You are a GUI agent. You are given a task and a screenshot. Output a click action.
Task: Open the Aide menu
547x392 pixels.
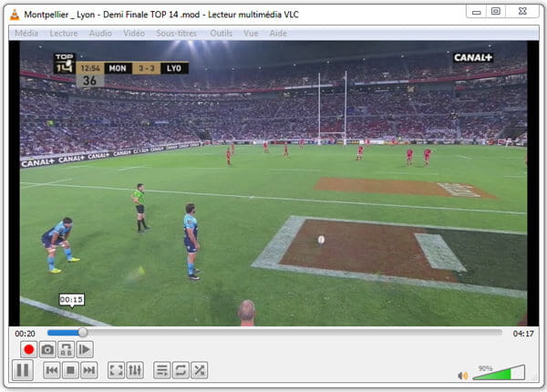[x=278, y=33]
